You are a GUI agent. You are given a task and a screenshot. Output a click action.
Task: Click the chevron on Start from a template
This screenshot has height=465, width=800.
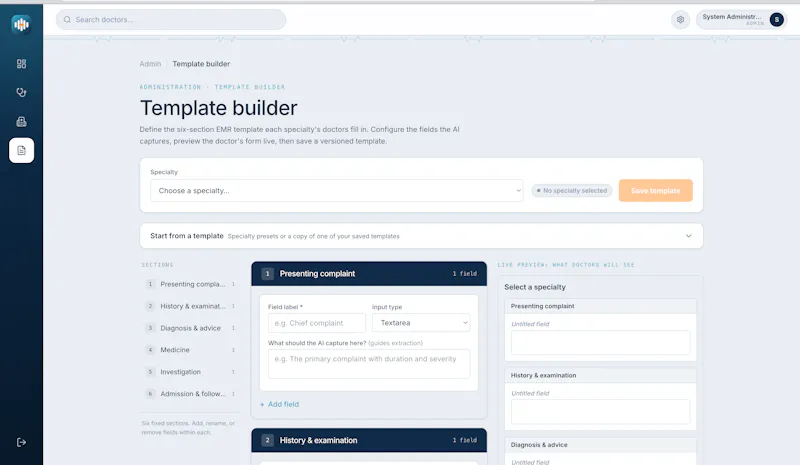pyautogui.click(x=688, y=236)
